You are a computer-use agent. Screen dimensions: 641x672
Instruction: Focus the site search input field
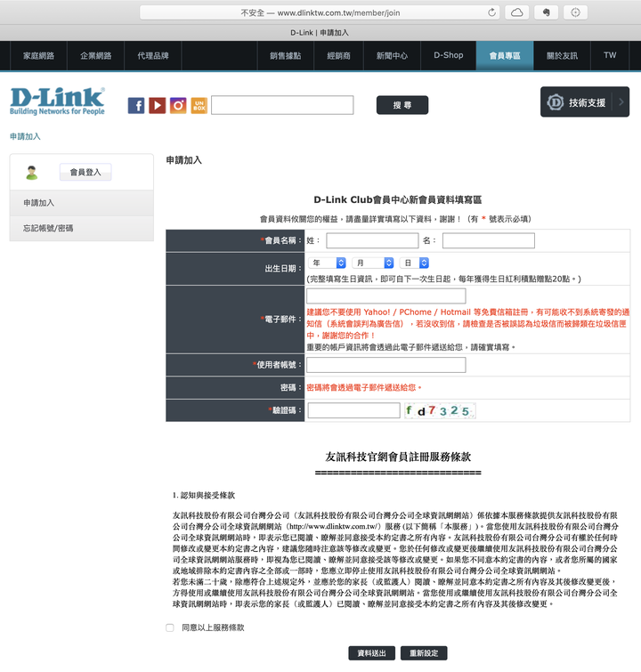pyautogui.click(x=282, y=105)
